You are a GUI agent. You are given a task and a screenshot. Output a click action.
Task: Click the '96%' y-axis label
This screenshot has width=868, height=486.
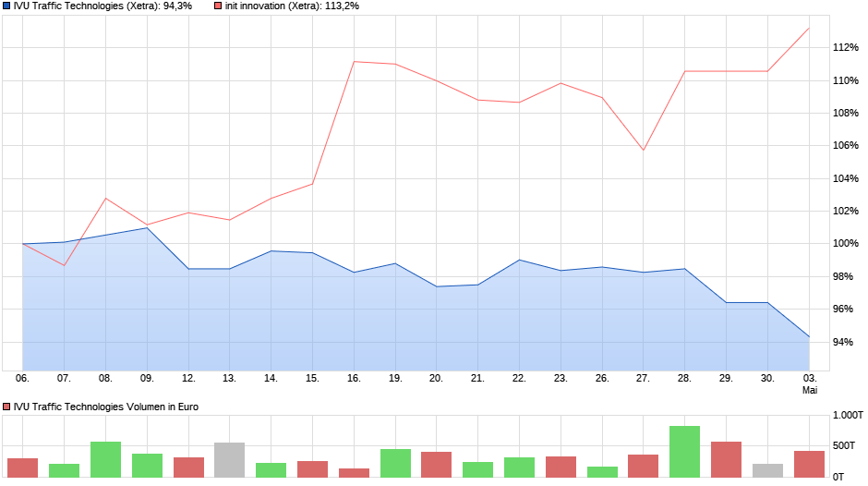click(x=843, y=309)
